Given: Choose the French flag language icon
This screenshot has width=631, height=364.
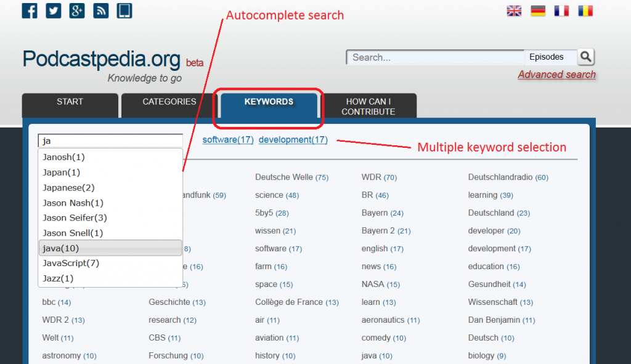Looking at the screenshot, I should click(561, 10).
